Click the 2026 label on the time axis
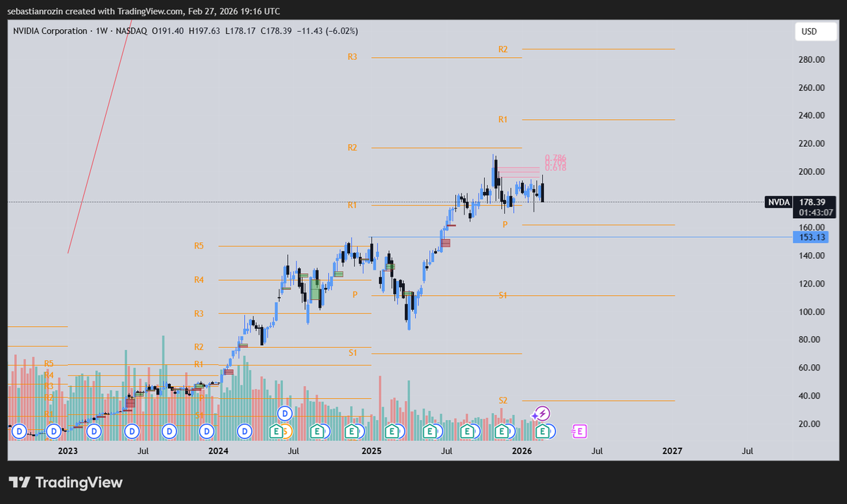 [522, 450]
